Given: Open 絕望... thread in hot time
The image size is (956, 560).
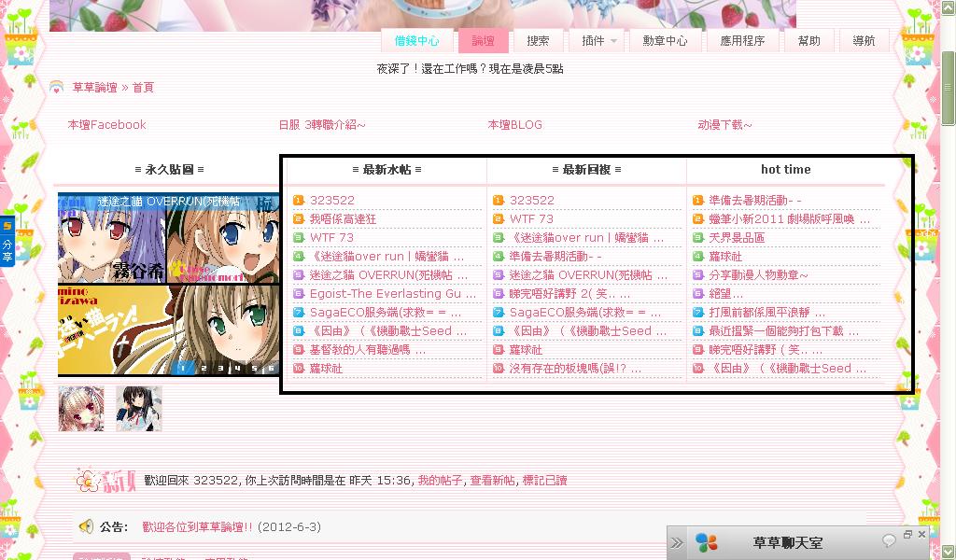Looking at the screenshot, I should point(725,294).
